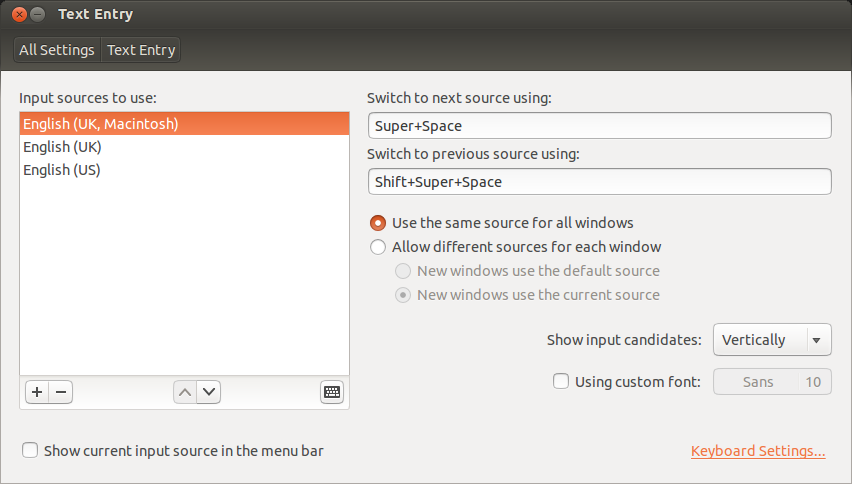Close the Text Entry window
This screenshot has height=484, width=852.
19,14
